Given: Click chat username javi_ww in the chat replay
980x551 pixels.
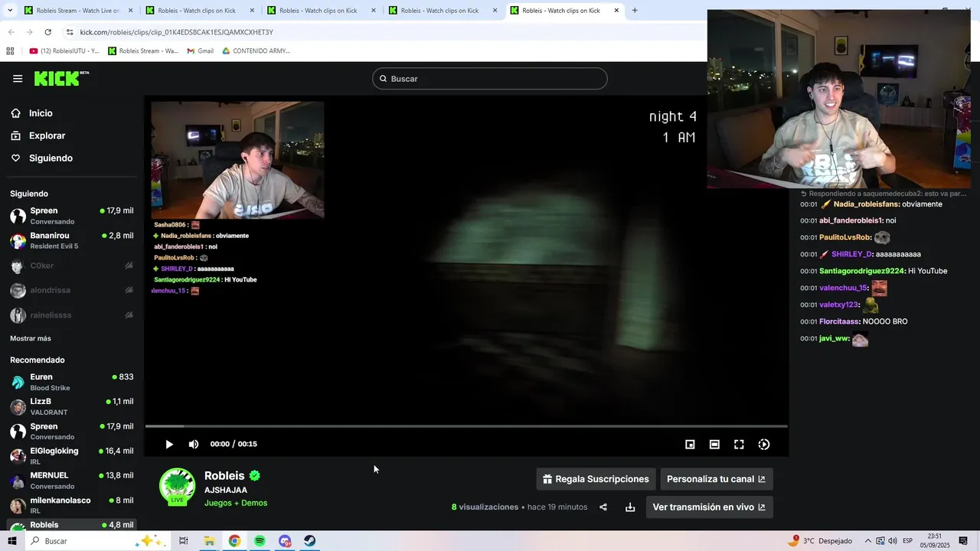Looking at the screenshot, I should pyautogui.click(x=834, y=338).
